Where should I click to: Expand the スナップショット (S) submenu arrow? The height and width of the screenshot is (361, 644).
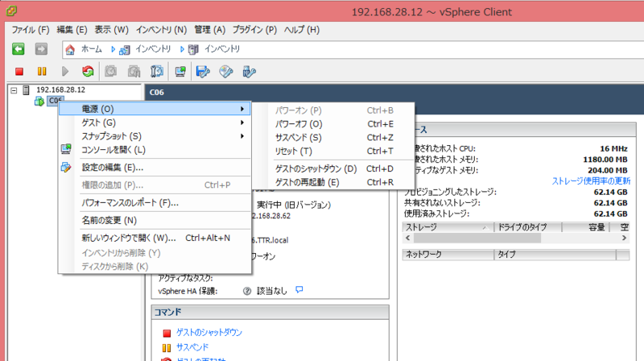coord(242,136)
